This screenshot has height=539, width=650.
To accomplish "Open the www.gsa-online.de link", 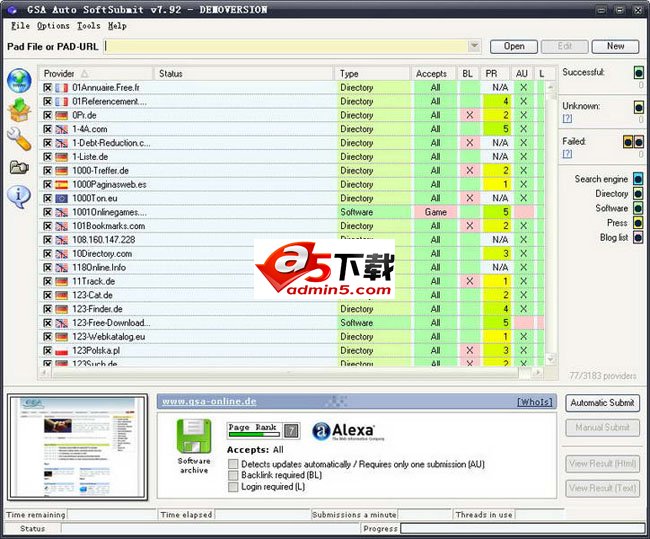I will (209, 401).
